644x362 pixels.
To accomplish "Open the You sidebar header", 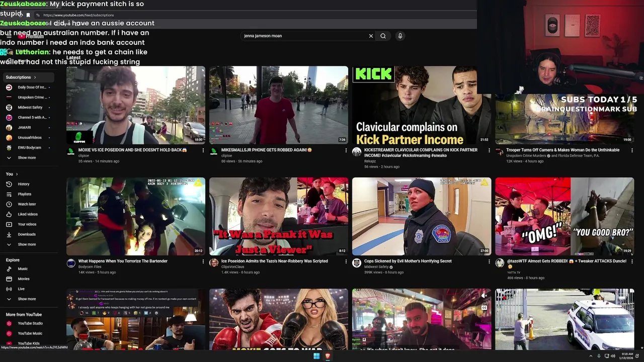I will point(12,174).
